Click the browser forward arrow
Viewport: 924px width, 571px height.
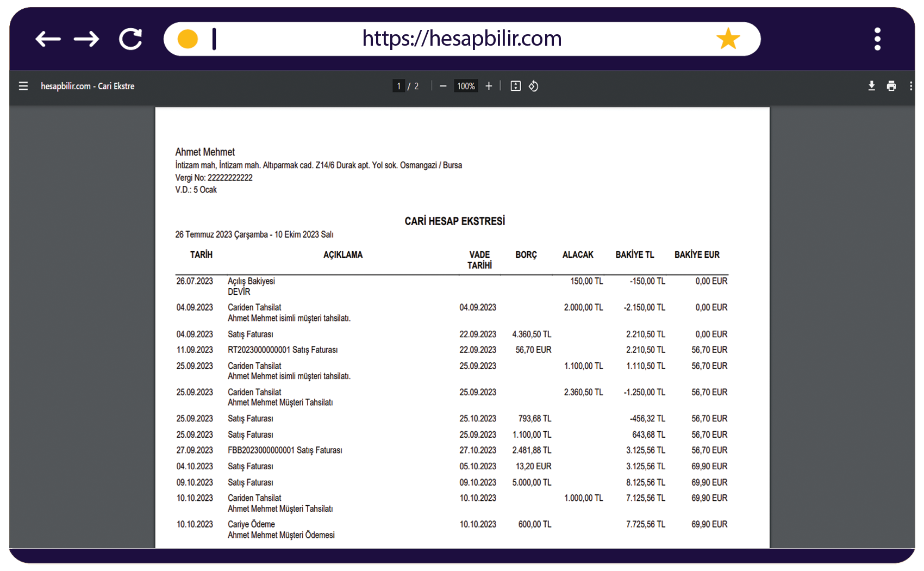[x=86, y=39]
